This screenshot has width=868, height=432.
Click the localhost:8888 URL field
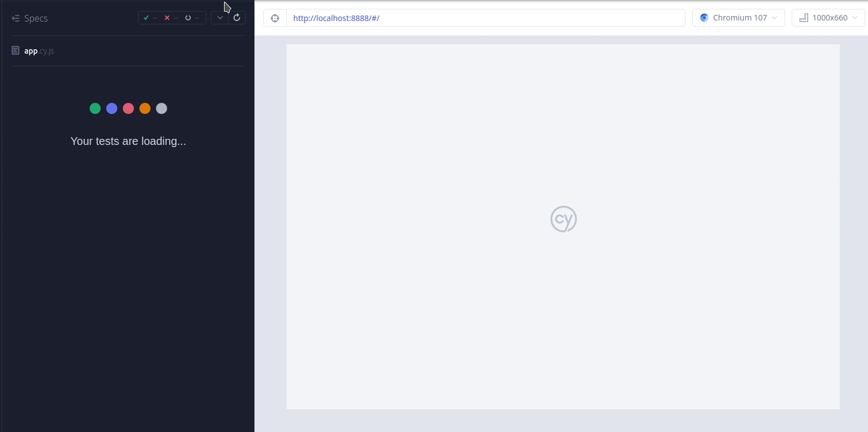pos(485,18)
